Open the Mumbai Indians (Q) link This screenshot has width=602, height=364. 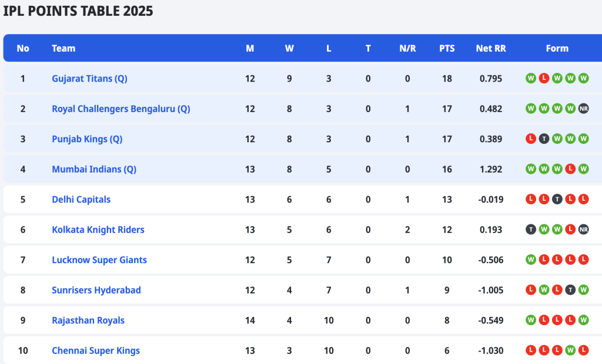(x=94, y=169)
